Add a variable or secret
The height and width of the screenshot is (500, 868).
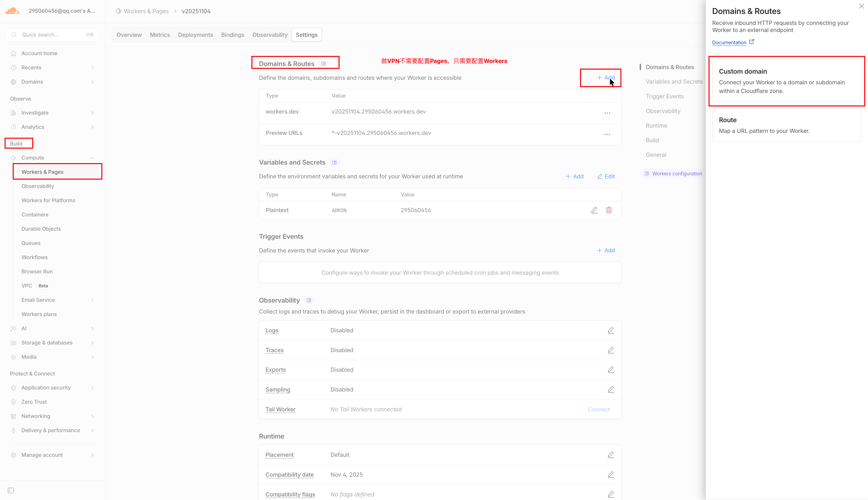[x=574, y=177]
